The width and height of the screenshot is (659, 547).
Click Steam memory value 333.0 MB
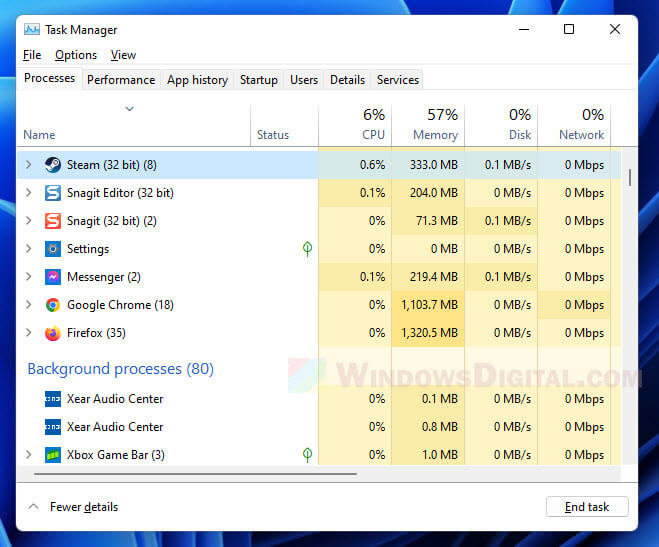click(434, 165)
